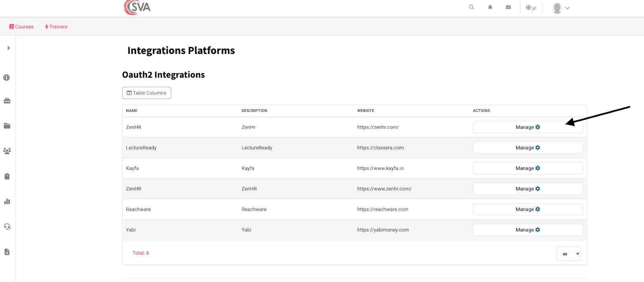Click the DESCRIPTION column header
The width and height of the screenshot is (644, 282).
pyautogui.click(x=254, y=111)
